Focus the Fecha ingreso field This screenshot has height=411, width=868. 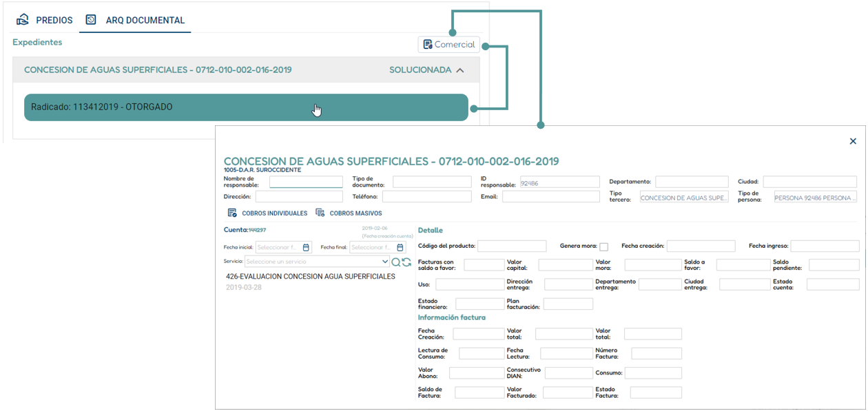coord(825,246)
